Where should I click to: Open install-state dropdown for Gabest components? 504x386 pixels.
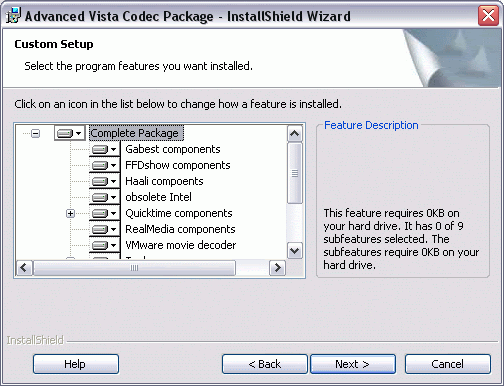[105, 149]
